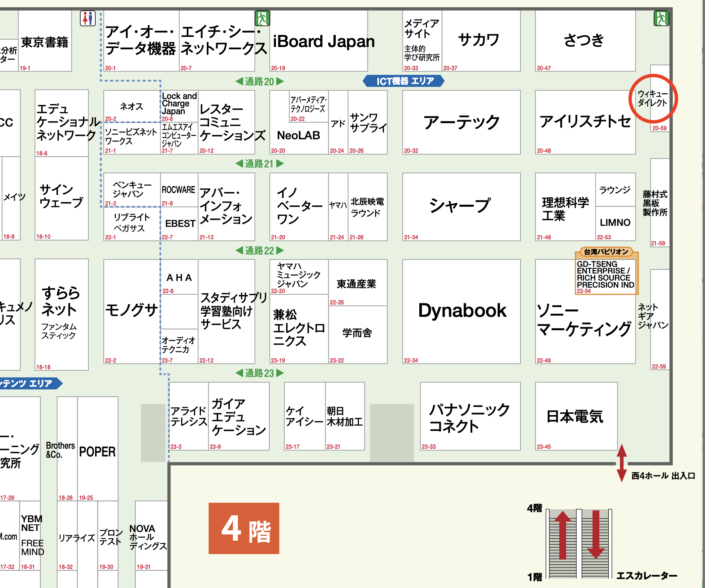Click the 西4ホール 出入口 entrance arrow
Image resolution: width=705 pixels, height=588 pixels.
(x=622, y=463)
